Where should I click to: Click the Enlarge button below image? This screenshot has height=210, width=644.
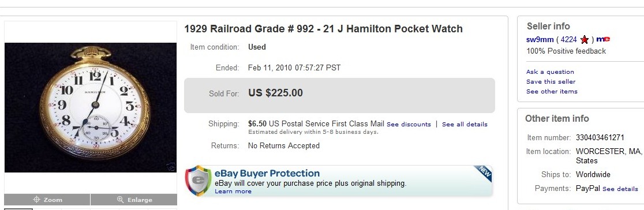click(x=134, y=200)
